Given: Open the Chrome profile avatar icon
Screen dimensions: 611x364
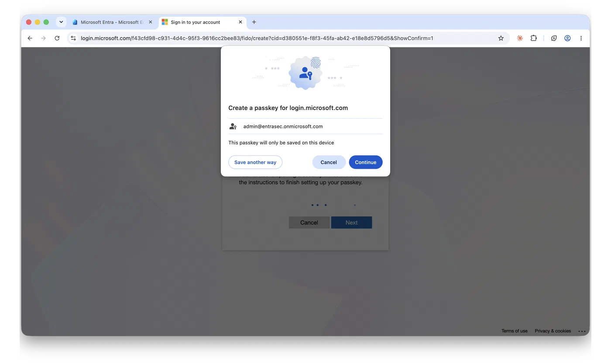Looking at the screenshot, I should tap(567, 38).
